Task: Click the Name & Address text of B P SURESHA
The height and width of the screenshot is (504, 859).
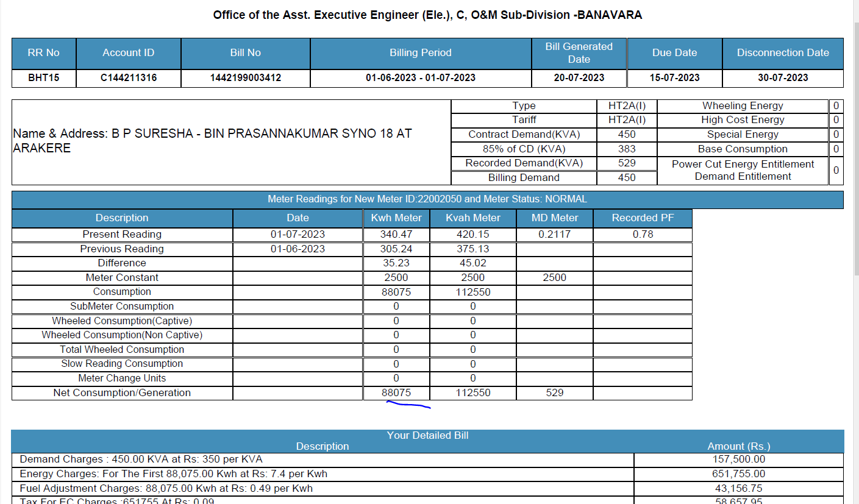Action: coord(212,141)
